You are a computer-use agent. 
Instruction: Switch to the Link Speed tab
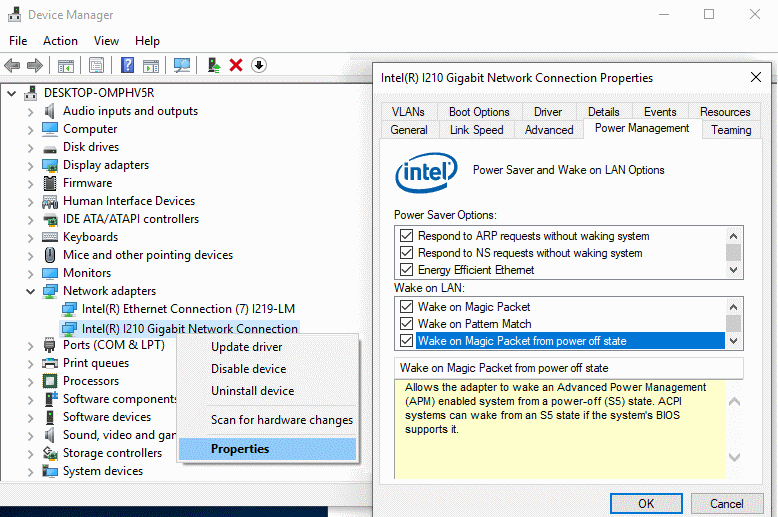tap(476, 129)
